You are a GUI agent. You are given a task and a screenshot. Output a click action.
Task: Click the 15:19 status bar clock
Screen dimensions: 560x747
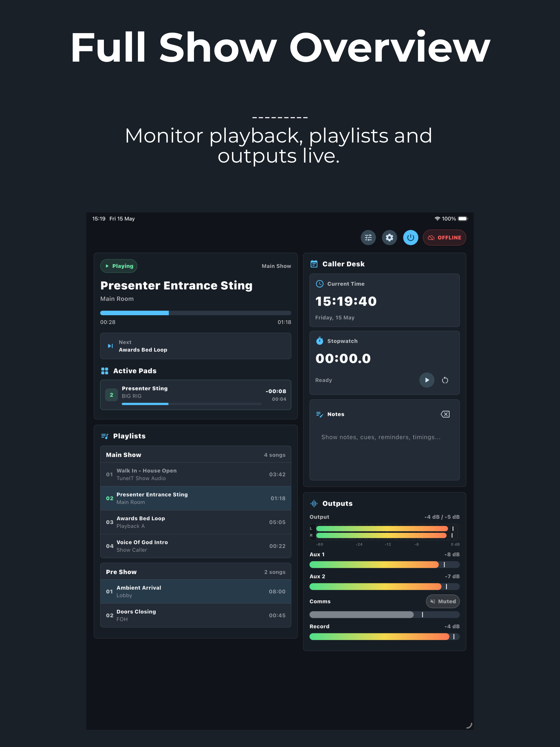pos(98,219)
